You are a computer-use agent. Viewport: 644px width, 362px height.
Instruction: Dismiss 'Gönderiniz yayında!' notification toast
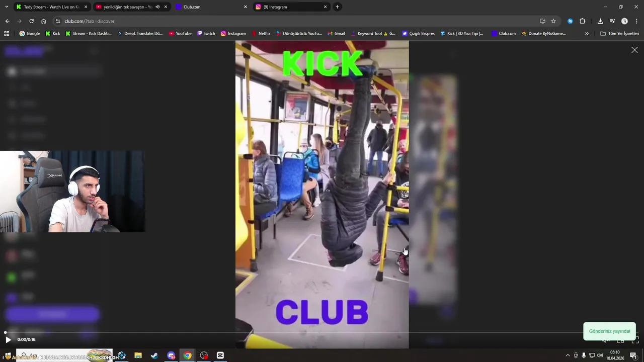(x=609, y=331)
